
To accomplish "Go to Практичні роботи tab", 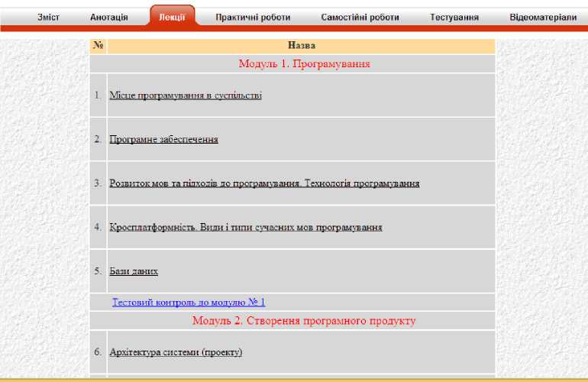I will [x=253, y=18].
